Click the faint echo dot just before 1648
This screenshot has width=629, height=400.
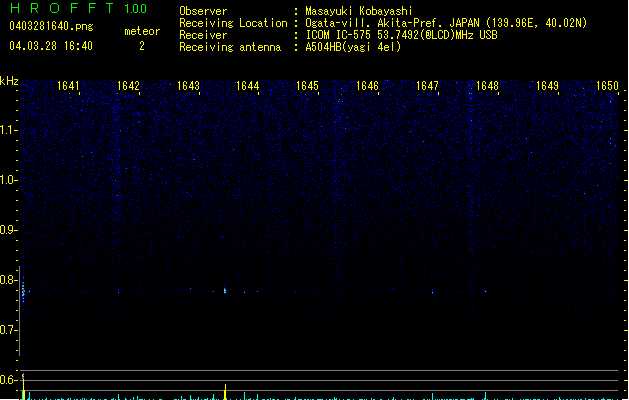(485, 291)
